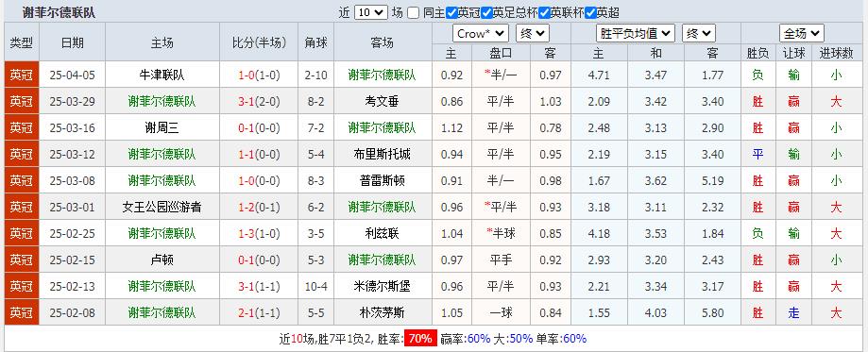Click score 1-3(1-0) against 利兹联

[259, 233]
